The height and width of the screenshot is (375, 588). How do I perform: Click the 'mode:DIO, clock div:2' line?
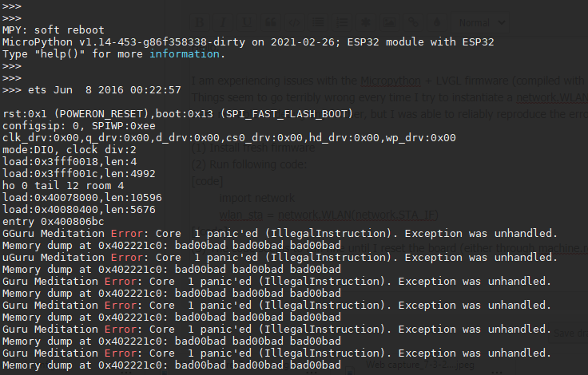click(x=70, y=150)
